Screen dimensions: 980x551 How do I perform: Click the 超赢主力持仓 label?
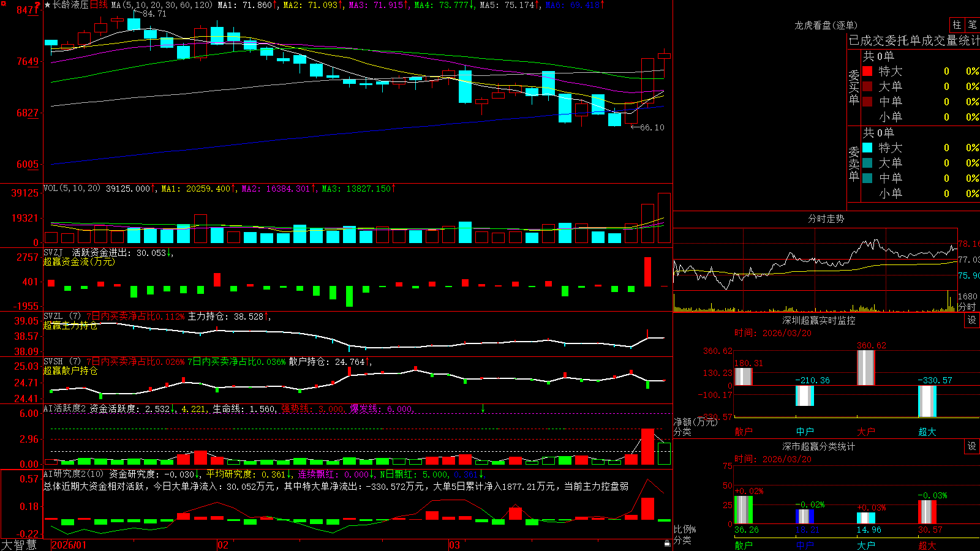[70, 325]
